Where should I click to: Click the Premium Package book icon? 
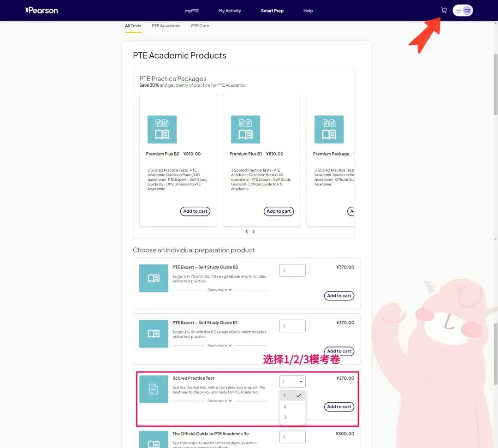(329, 129)
